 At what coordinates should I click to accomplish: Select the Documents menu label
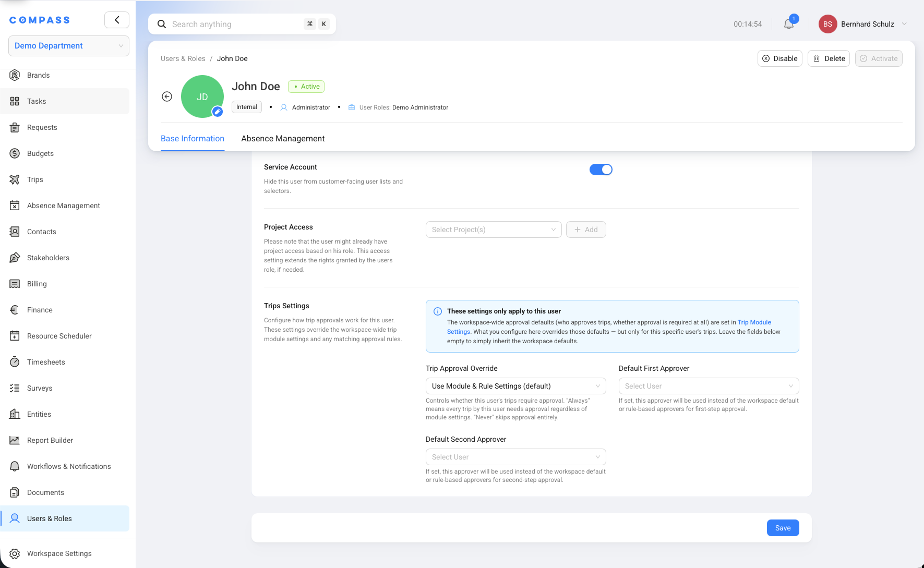(45, 492)
